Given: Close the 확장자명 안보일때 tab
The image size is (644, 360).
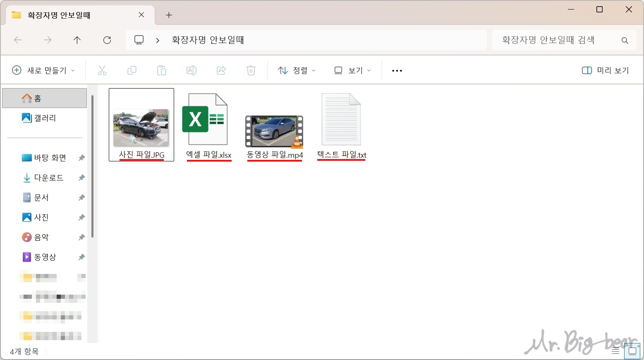Looking at the screenshot, I should 141,15.
